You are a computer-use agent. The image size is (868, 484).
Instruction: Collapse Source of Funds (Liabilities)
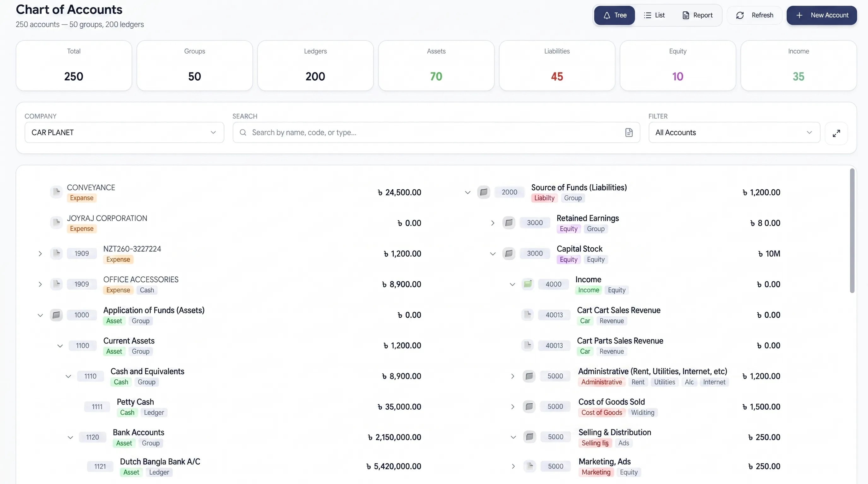point(468,193)
